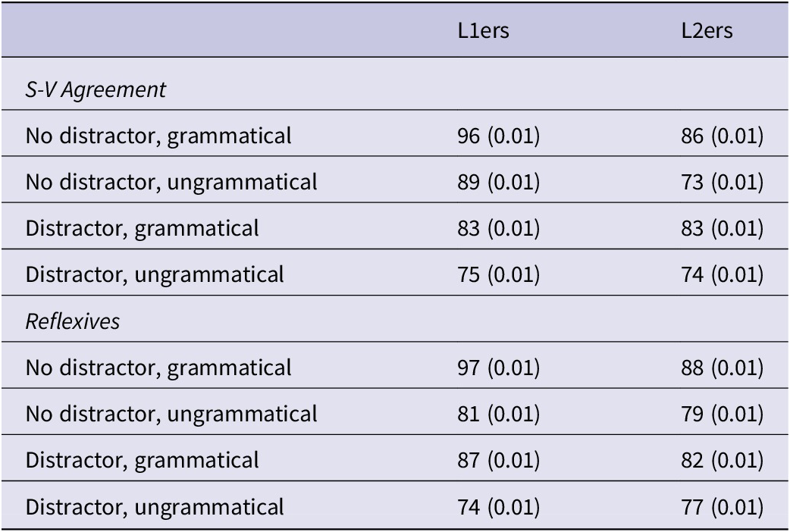This screenshot has width=790, height=532.
Task: Select the L2ers value 86 (0.01)
Action: pos(723,136)
